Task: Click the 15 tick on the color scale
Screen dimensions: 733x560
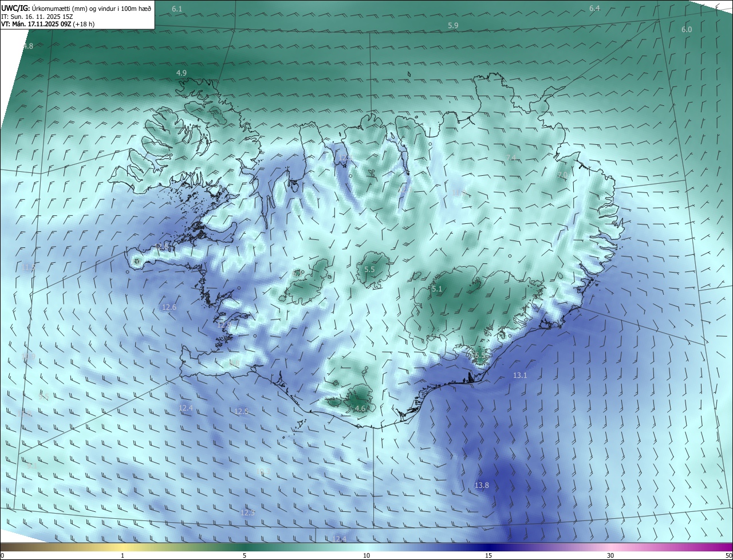Action: 488,555
